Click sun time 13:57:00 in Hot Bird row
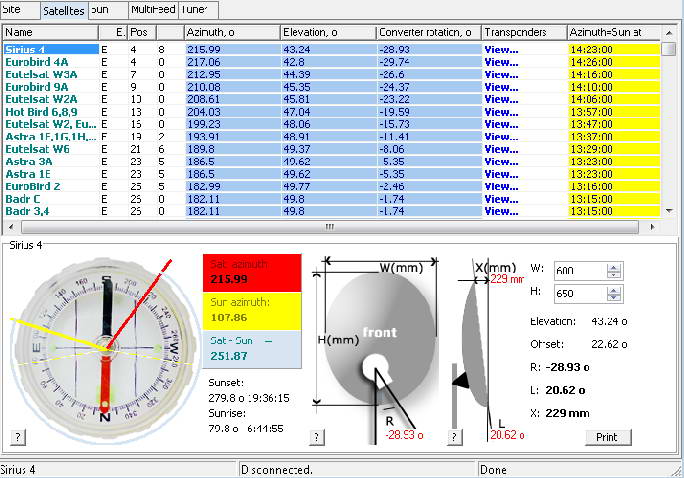This screenshot has width=684, height=478. click(x=592, y=112)
